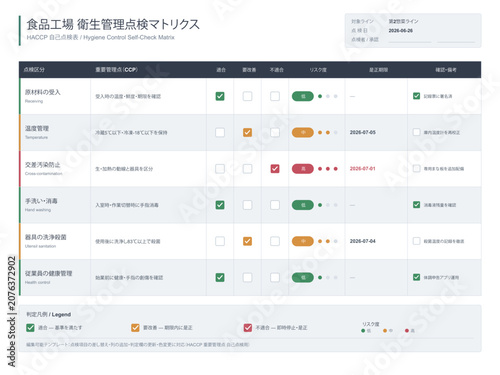The width and height of the screenshot is (500, 375).
Task: Check the 不適合 box in 手洗い・消毒 row
Action: (275, 205)
